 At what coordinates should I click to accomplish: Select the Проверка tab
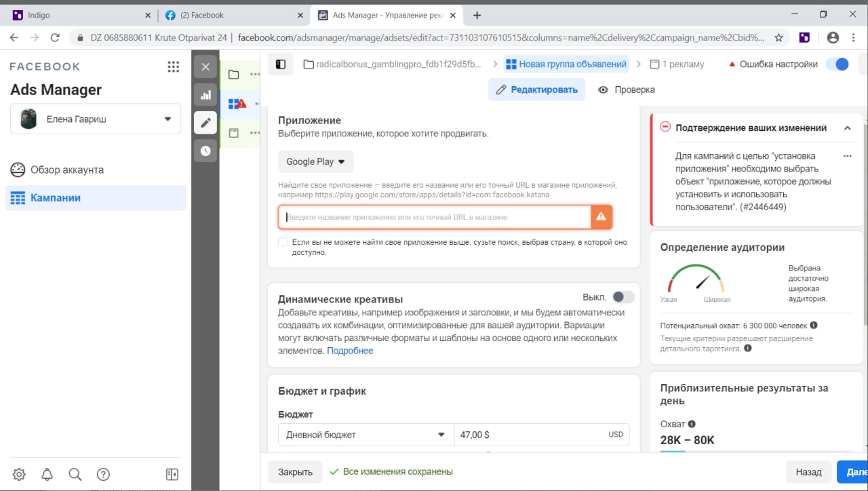click(626, 90)
